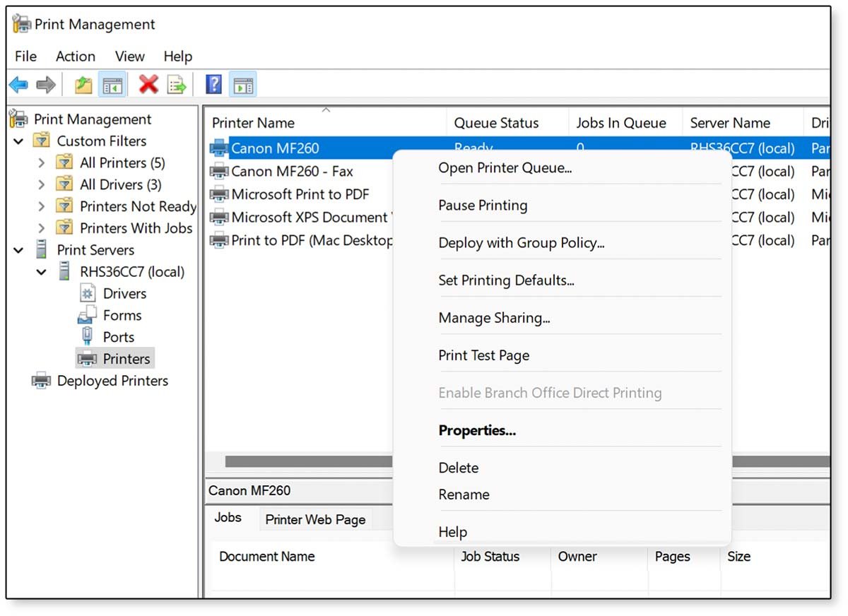The image size is (848, 616).
Task: Click Manage Sharing in the context menu
Action: pos(495,318)
